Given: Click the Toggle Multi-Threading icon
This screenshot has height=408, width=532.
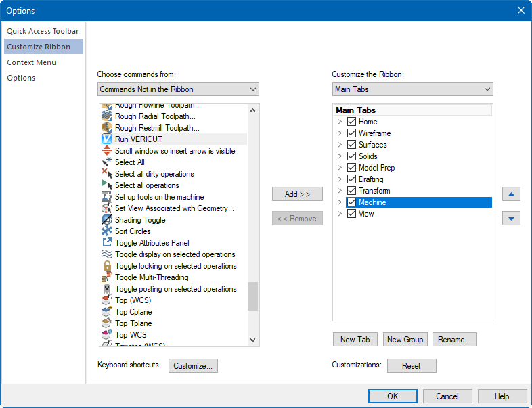Looking at the screenshot, I should [x=106, y=277].
